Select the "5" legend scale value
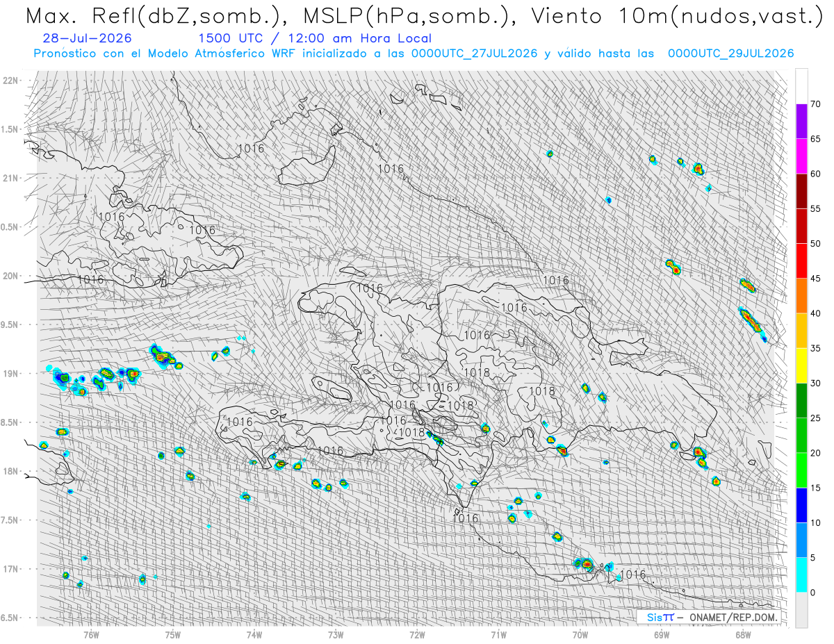Image resolution: width=834 pixels, height=644 pixels. coord(813,557)
